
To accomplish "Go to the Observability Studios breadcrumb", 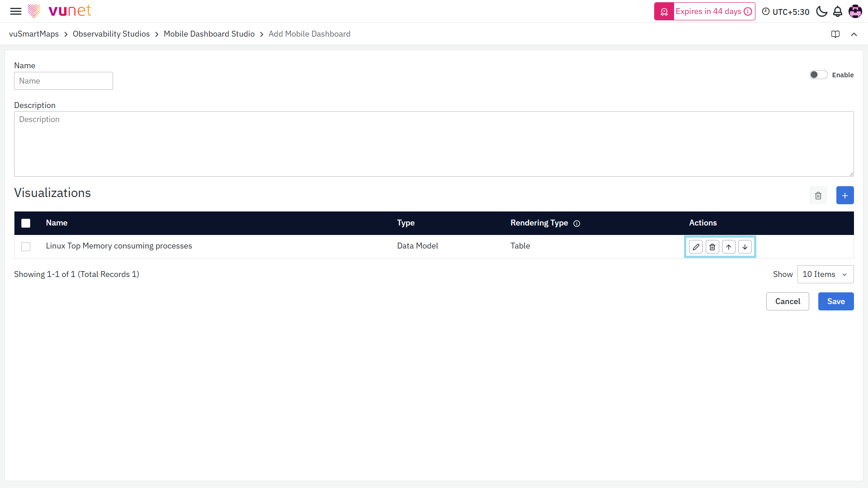I will (x=111, y=34).
